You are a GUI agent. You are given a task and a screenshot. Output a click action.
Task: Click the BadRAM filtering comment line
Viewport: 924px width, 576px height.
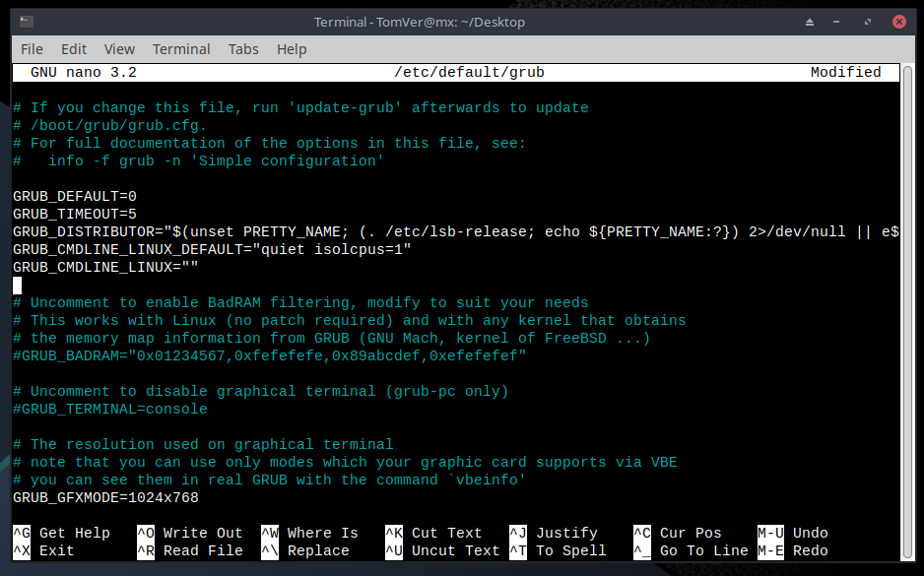[x=300, y=302]
